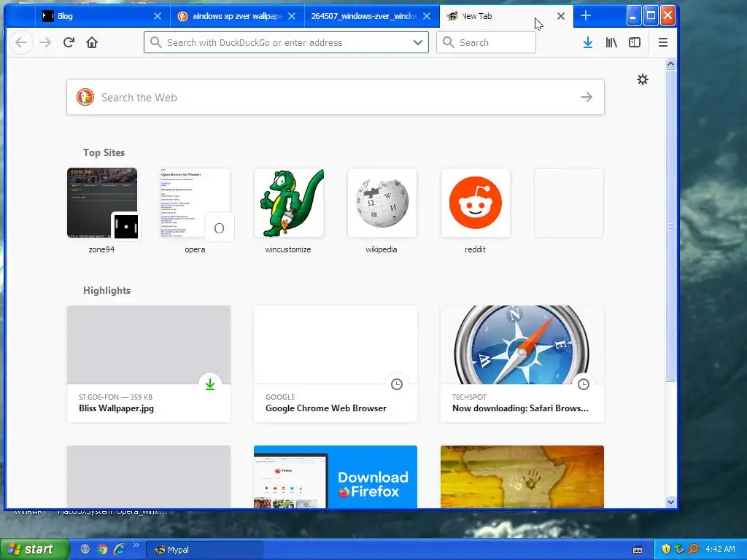Click the magnifier in the toolbar Search box
The image size is (747, 560).
[449, 42]
